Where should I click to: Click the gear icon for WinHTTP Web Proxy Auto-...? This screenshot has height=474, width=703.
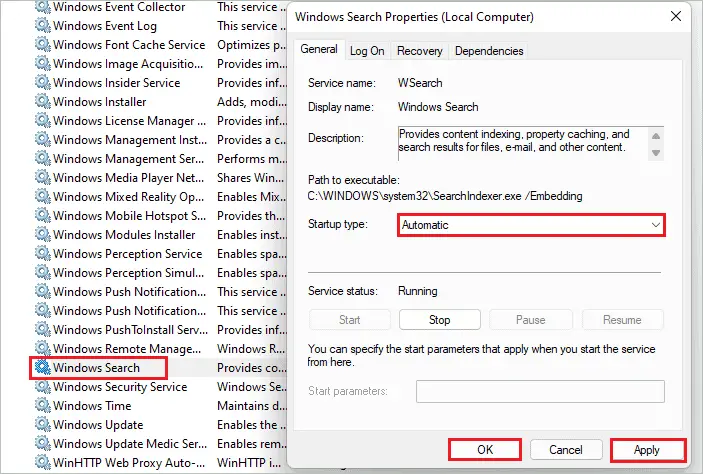click(43, 462)
